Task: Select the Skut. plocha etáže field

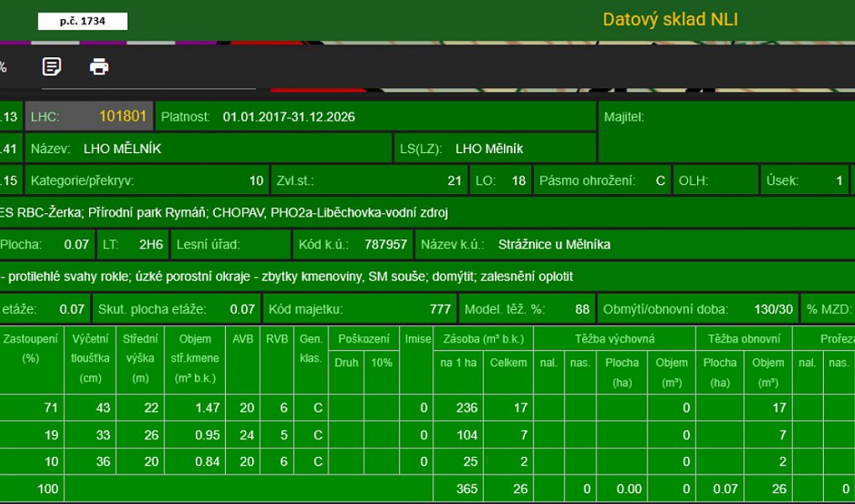Action: point(176,309)
